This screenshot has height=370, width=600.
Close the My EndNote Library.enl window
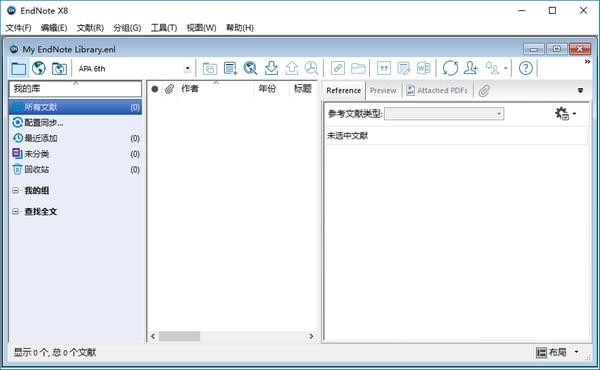[580, 49]
